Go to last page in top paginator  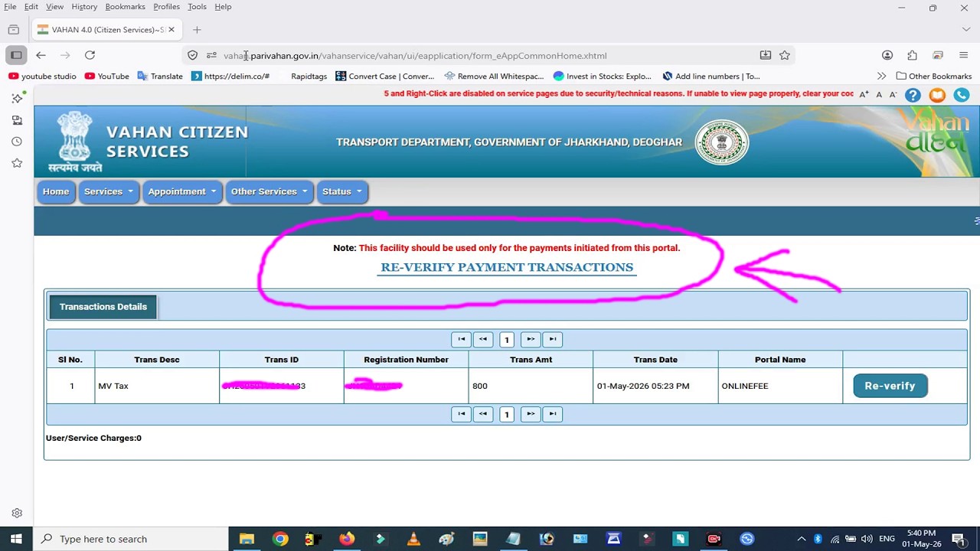[x=552, y=339]
